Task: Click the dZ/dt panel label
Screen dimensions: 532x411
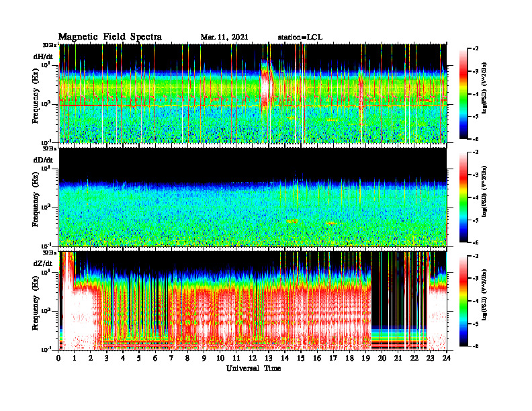Action: click(43, 263)
